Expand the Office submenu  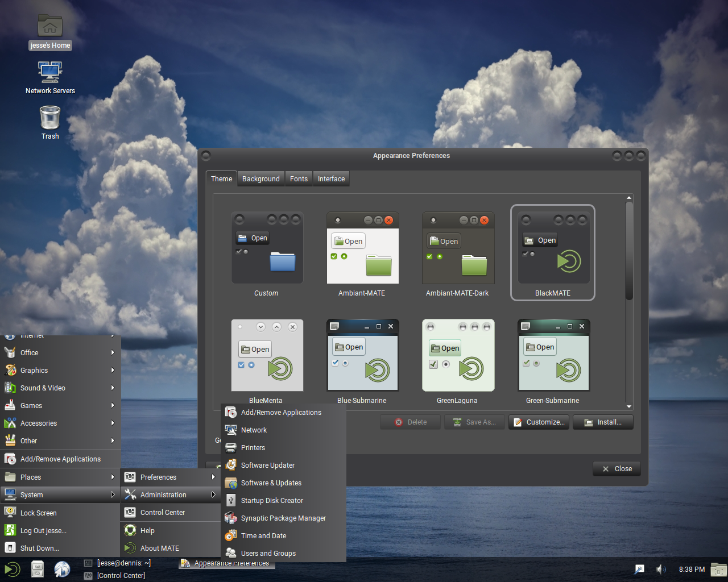click(60, 352)
